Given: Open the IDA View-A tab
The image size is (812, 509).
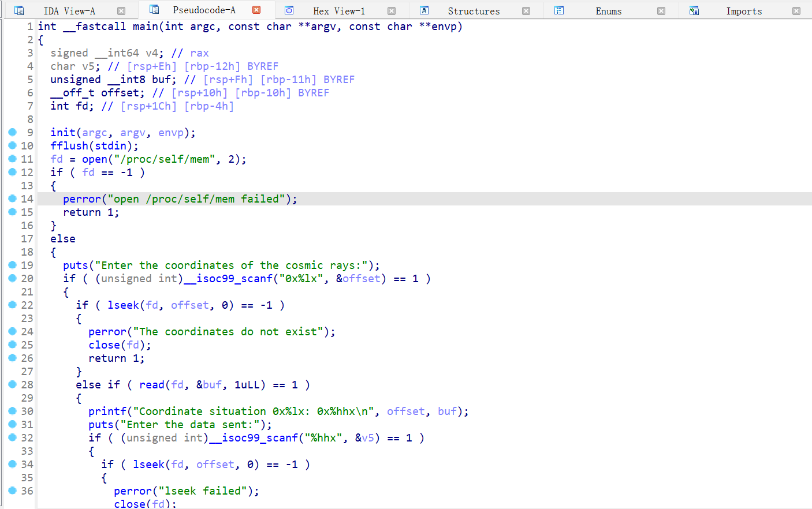Looking at the screenshot, I should pyautogui.click(x=69, y=11).
